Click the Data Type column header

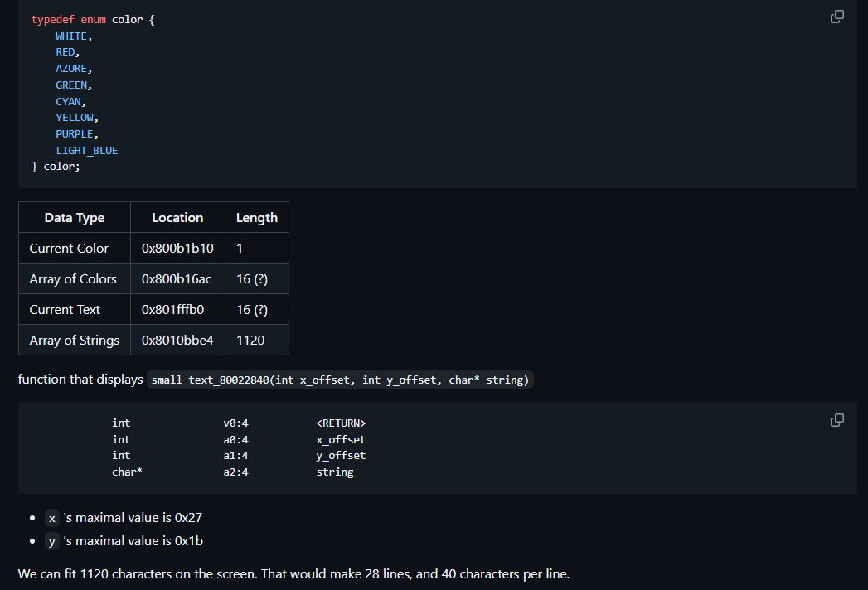click(x=75, y=218)
